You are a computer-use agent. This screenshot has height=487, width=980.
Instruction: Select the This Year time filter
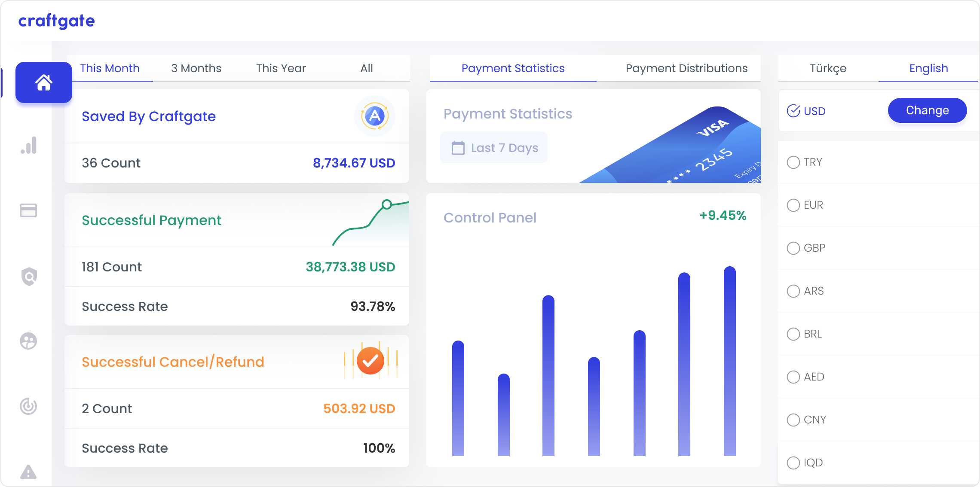(x=281, y=68)
